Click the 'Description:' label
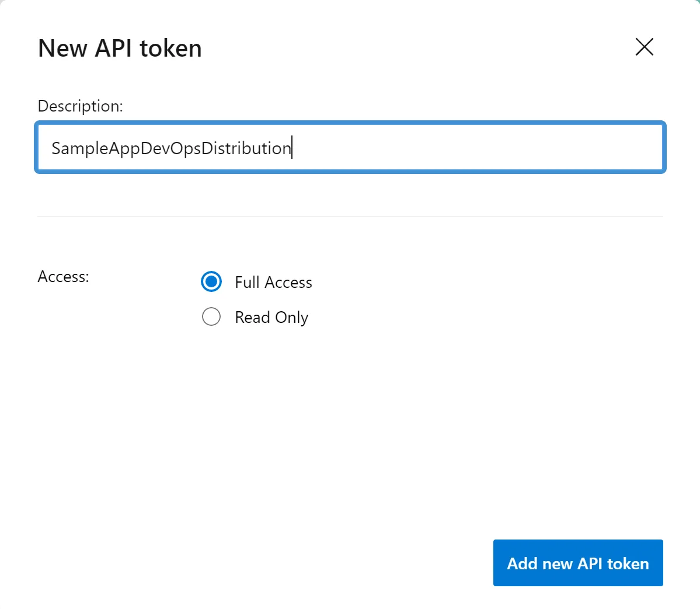The height and width of the screenshot is (609, 700). 81,106
